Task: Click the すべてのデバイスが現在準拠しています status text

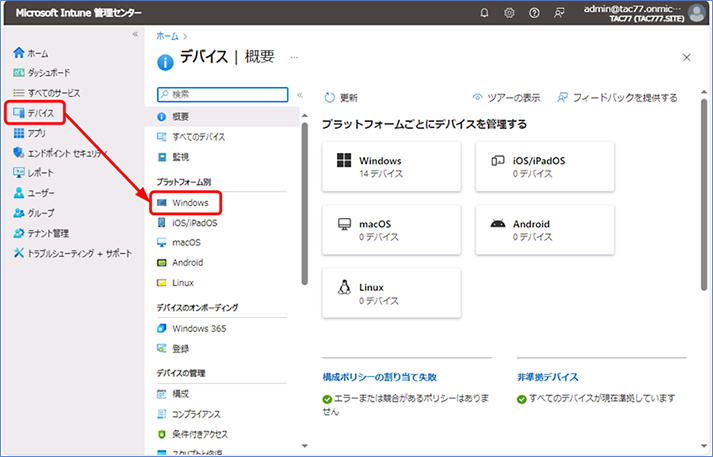Action: point(602,398)
